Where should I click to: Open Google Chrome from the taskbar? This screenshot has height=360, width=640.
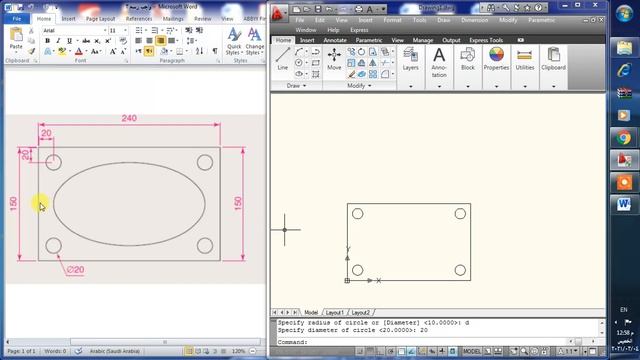click(624, 138)
